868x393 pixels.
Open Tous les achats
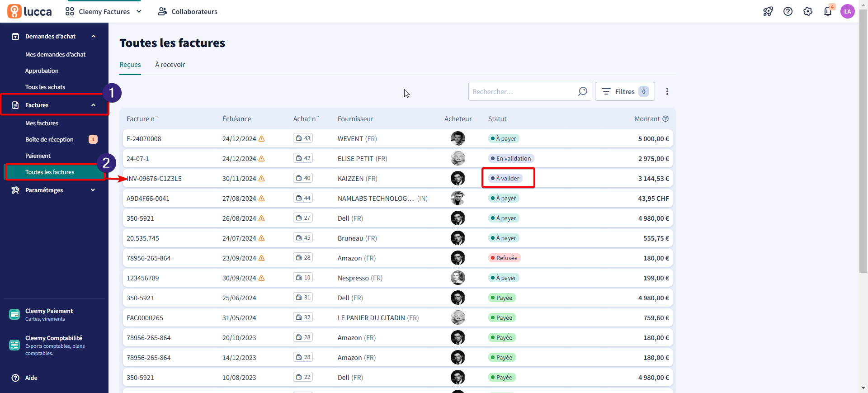click(x=45, y=87)
